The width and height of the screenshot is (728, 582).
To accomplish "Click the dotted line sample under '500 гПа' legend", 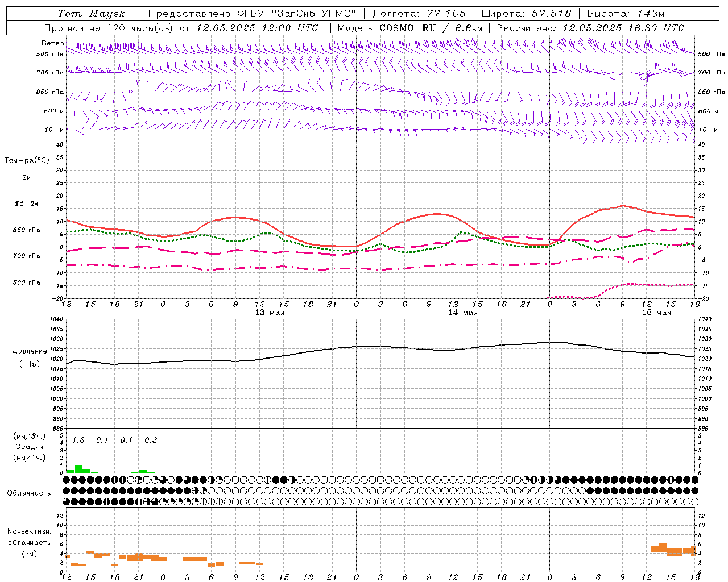I will point(27,289).
